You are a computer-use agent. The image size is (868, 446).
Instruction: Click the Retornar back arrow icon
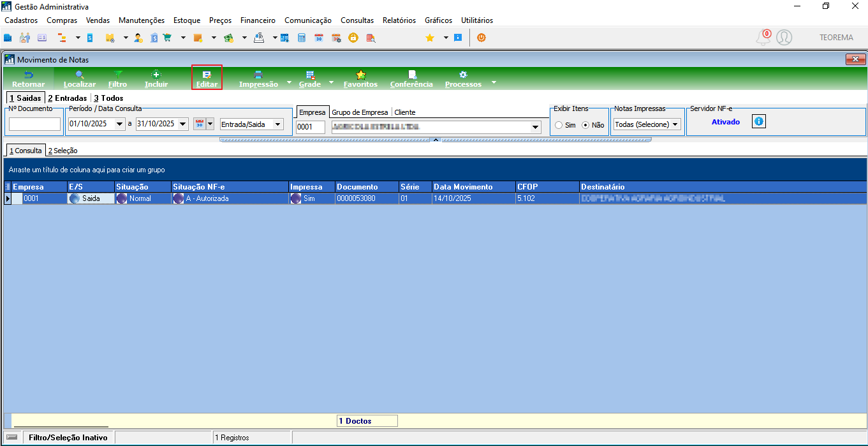[29, 75]
